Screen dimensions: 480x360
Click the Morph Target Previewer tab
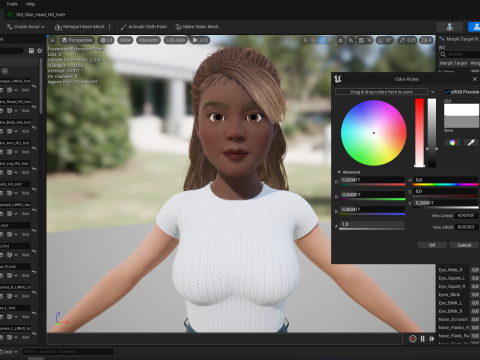(x=460, y=39)
